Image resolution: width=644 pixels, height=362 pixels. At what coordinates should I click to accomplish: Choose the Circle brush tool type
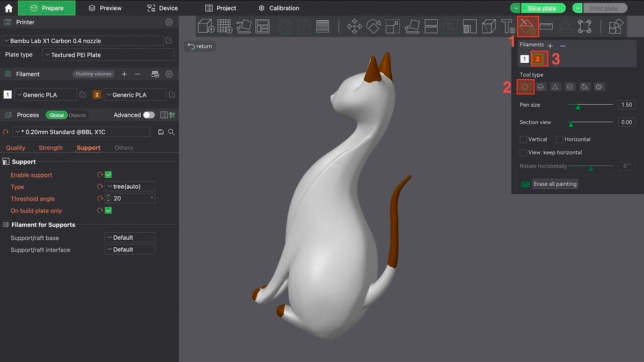[x=525, y=86]
